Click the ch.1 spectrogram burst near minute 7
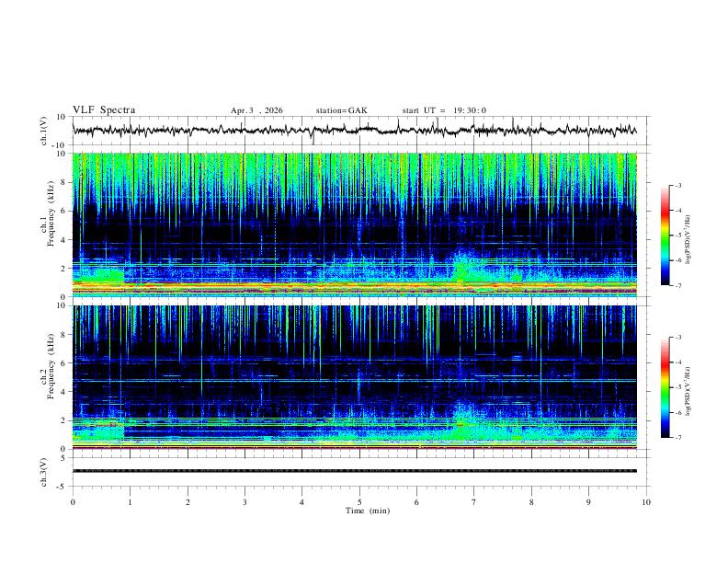 click(x=461, y=267)
